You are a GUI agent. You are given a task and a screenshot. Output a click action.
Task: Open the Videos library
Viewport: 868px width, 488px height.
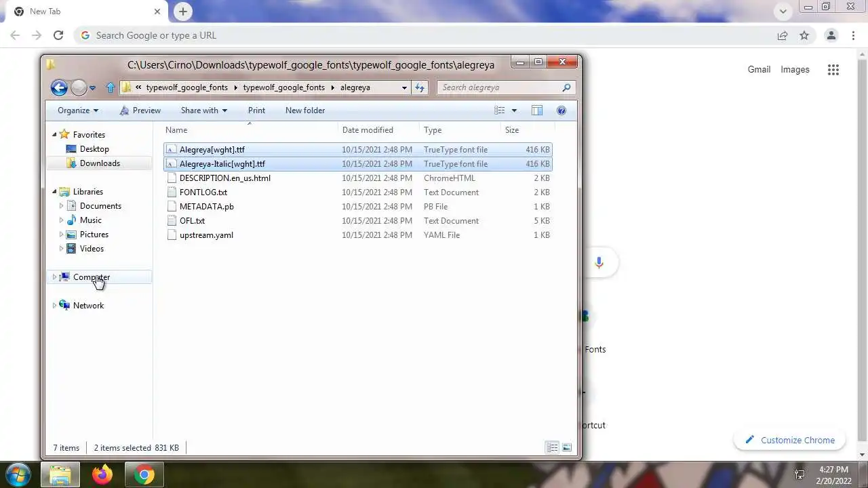click(92, 249)
